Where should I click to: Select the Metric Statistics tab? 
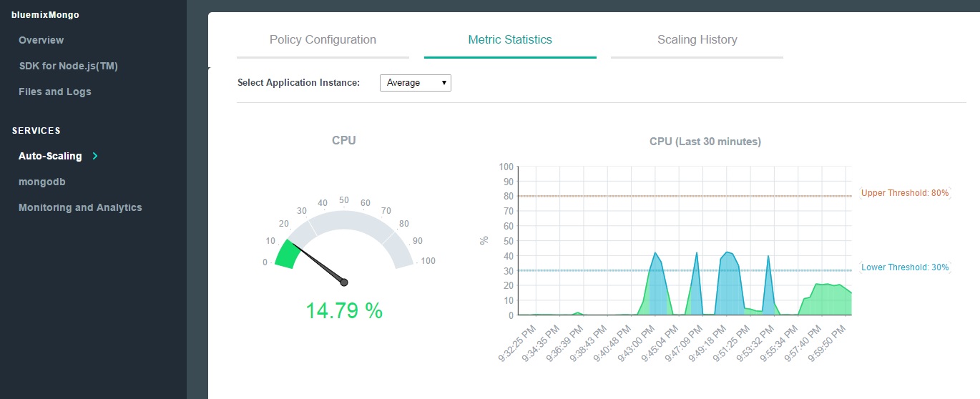[510, 40]
